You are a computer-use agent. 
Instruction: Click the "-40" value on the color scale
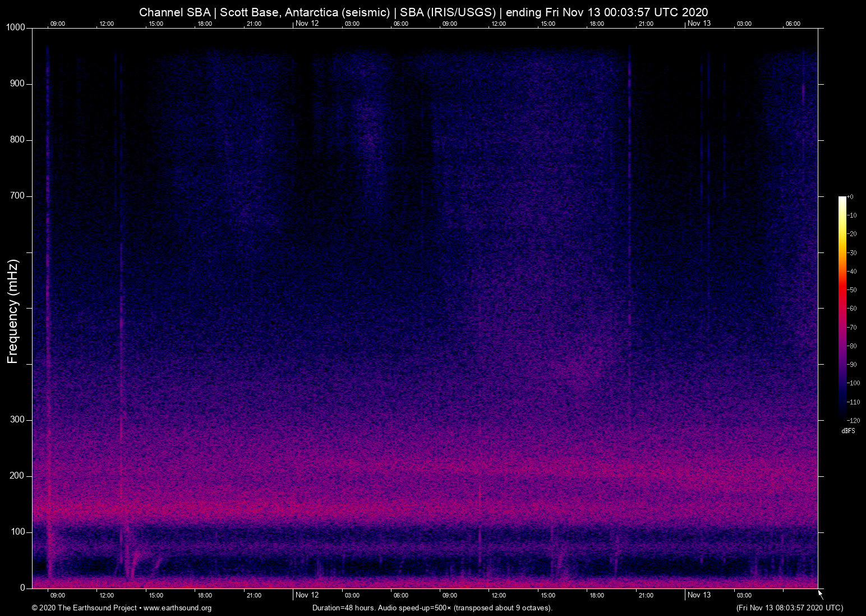tap(852, 272)
